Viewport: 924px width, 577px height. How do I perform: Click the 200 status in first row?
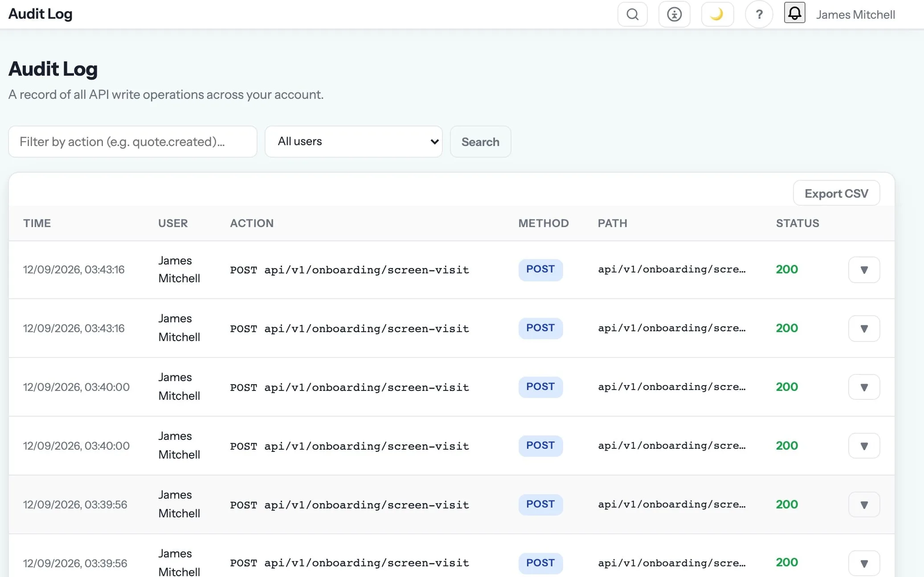pyautogui.click(x=787, y=269)
